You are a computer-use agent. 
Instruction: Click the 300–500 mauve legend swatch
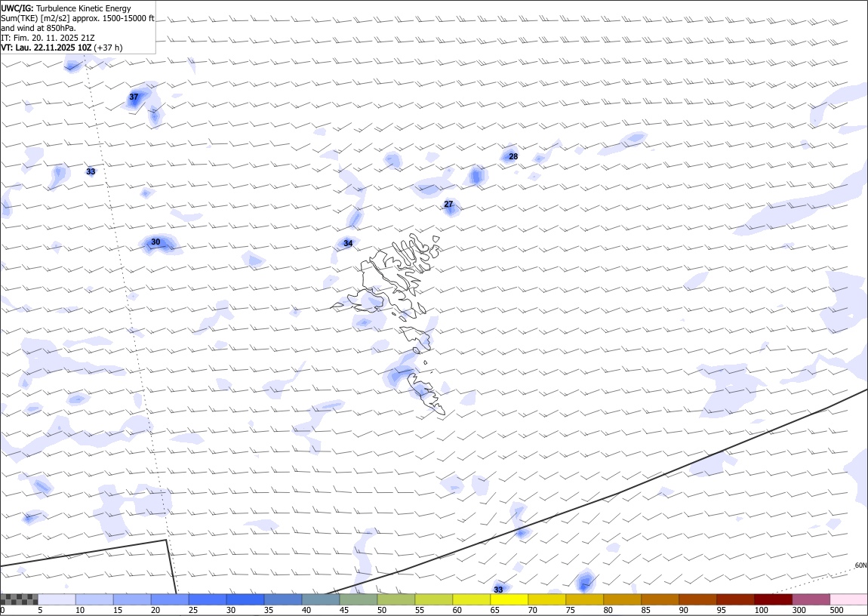tap(811, 599)
